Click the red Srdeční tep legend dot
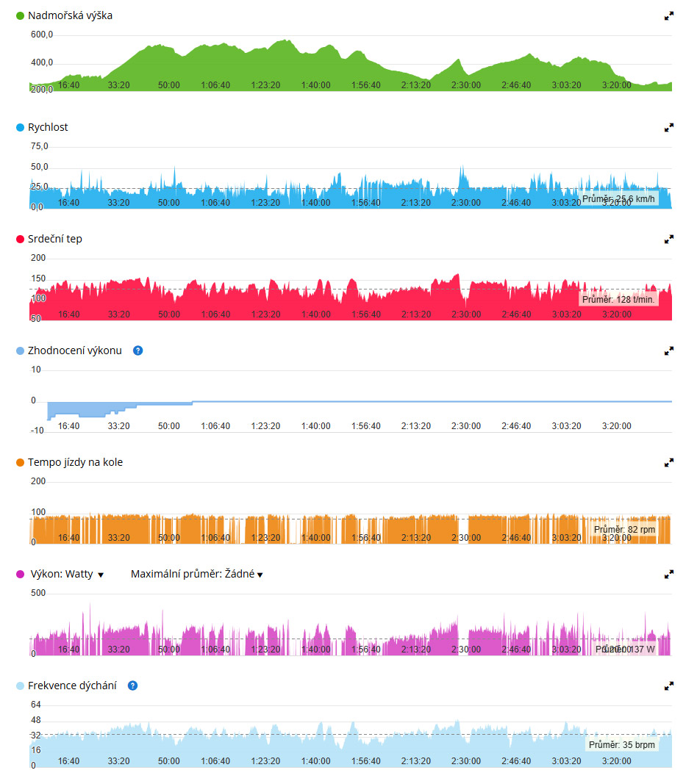This screenshot has width=697, height=784. tap(20, 239)
